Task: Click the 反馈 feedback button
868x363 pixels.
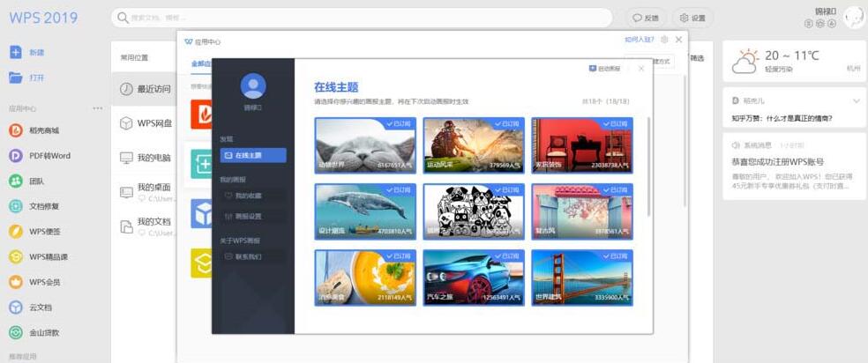Action: coord(646,18)
